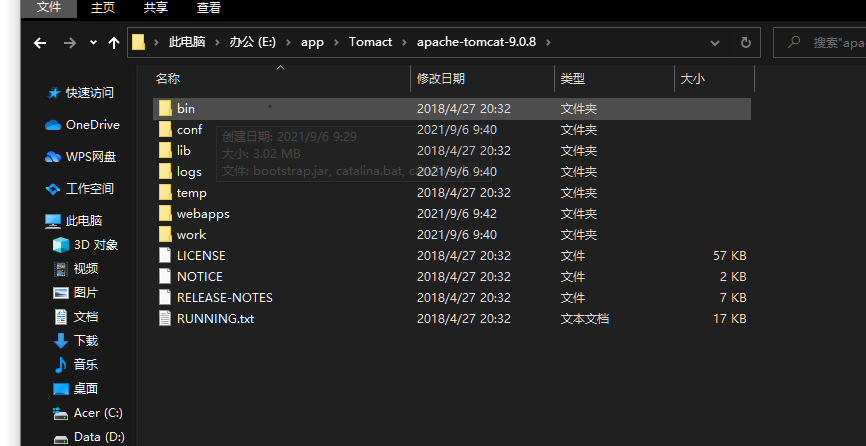
Task: Click the RELEASE-NOTES file name
Action: tap(225, 298)
